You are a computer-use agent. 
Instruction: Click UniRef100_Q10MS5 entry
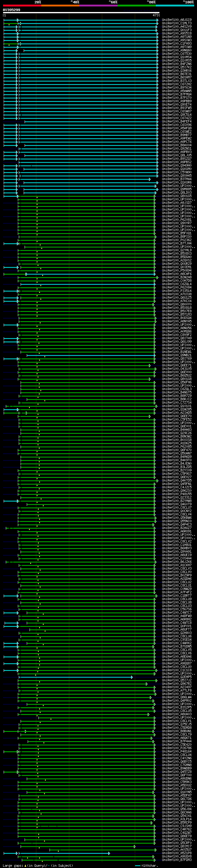(177, 60)
